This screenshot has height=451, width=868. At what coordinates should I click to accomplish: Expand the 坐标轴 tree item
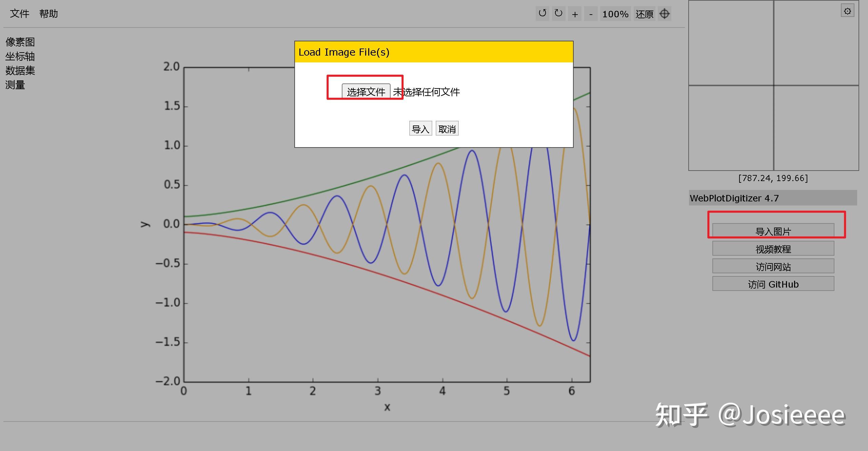click(20, 56)
